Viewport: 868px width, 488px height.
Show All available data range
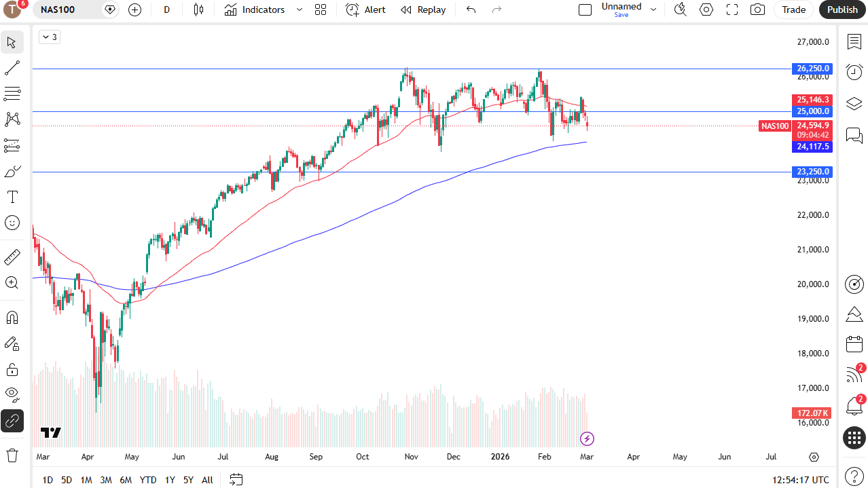coord(207,480)
